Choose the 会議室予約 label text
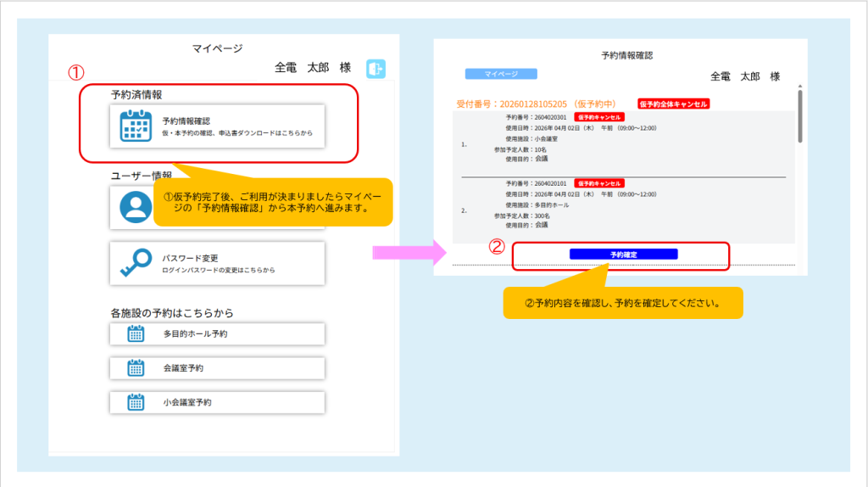 click(183, 368)
